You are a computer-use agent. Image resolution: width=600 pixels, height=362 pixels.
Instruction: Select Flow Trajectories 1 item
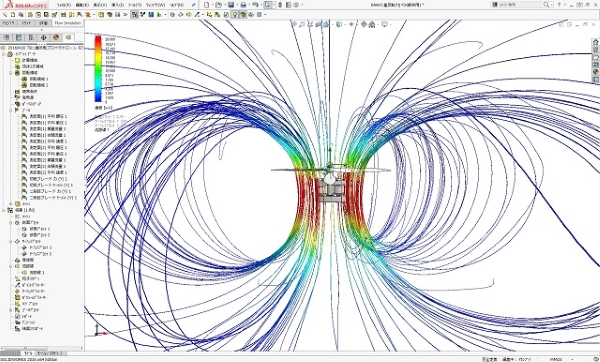[37, 272]
